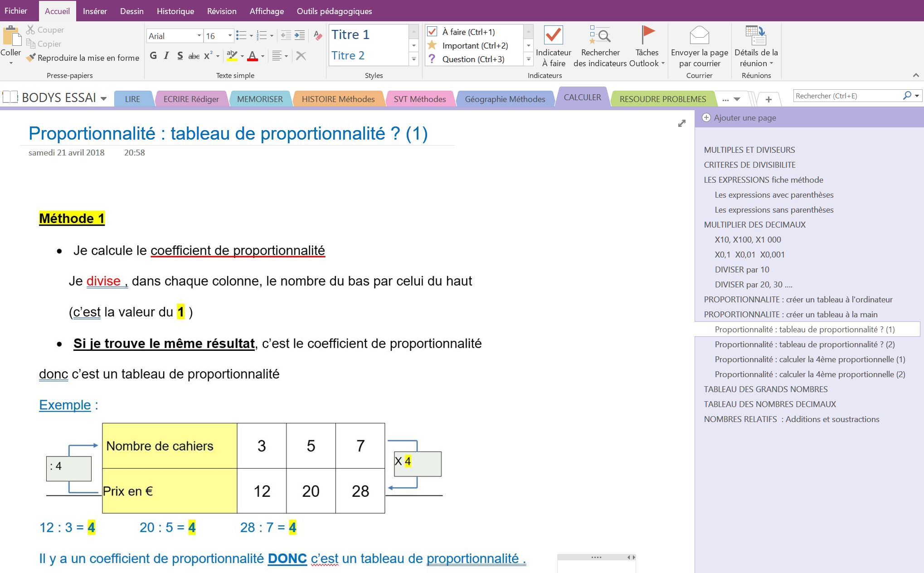This screenshot has height=573, width=924.
Task: Switch to the RESOUDRE PROBLEMES section tab
Action: pos(662,99)
